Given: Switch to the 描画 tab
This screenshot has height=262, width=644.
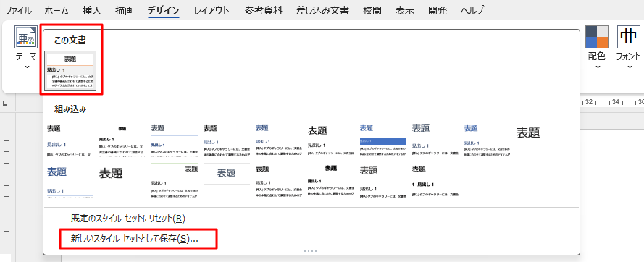Looking at the screenshot, I should (125, 11).
